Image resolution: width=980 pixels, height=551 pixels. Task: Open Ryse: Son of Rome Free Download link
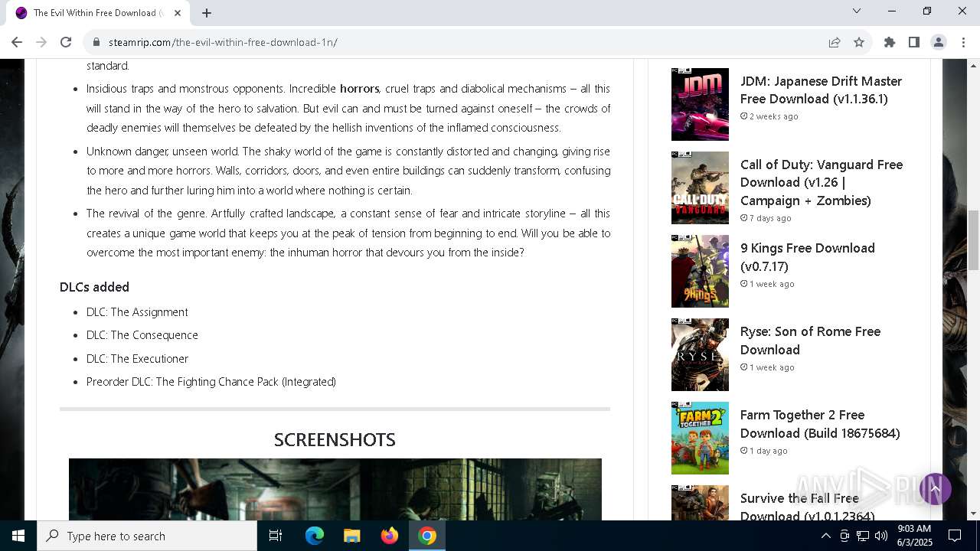coord(810,341)
